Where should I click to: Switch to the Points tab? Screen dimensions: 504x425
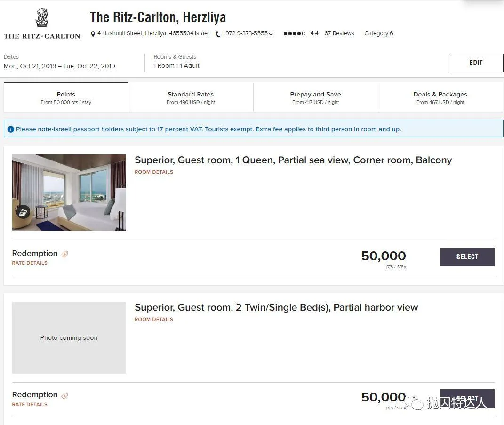[x=66, y=97]
